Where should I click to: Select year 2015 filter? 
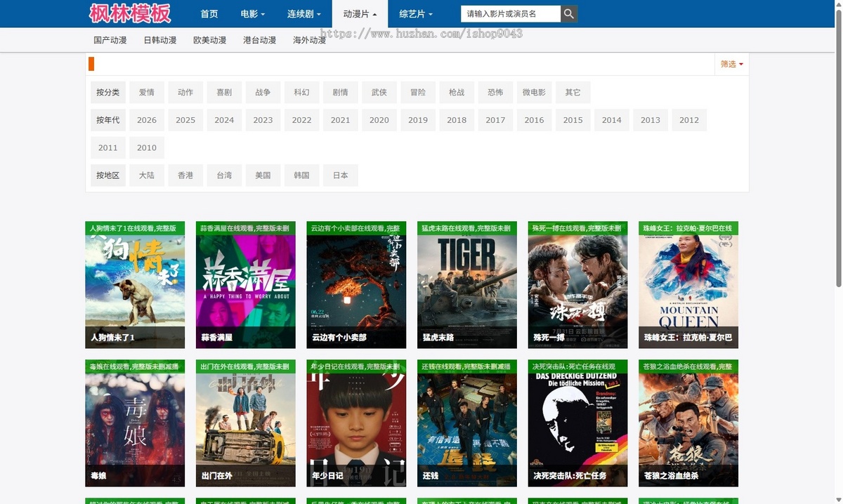tap(573, 120)
